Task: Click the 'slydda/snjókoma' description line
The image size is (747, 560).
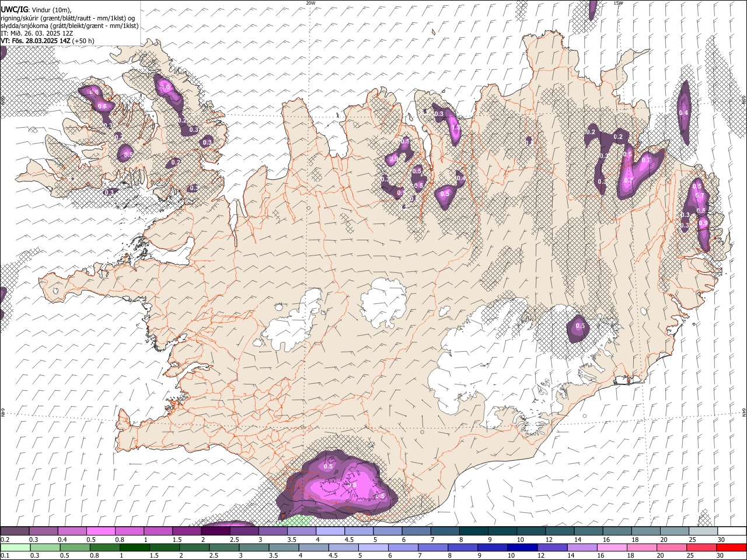Action: click(69, 26)
